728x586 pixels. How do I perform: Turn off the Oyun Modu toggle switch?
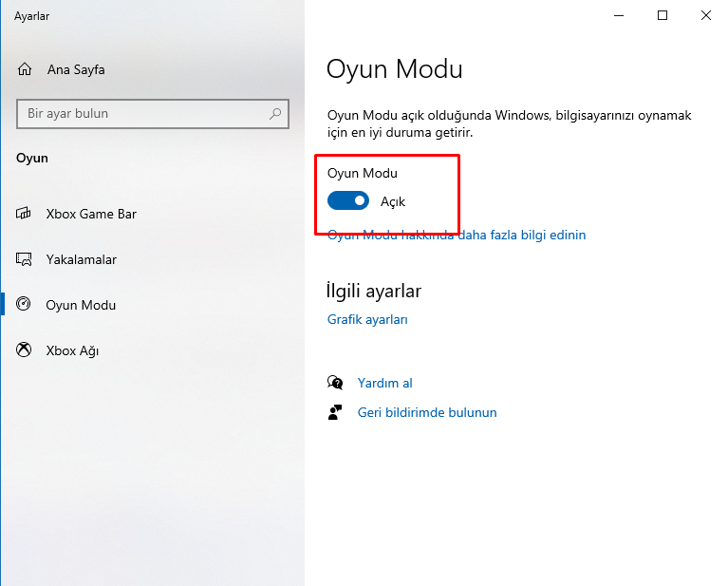click(348, 200)
